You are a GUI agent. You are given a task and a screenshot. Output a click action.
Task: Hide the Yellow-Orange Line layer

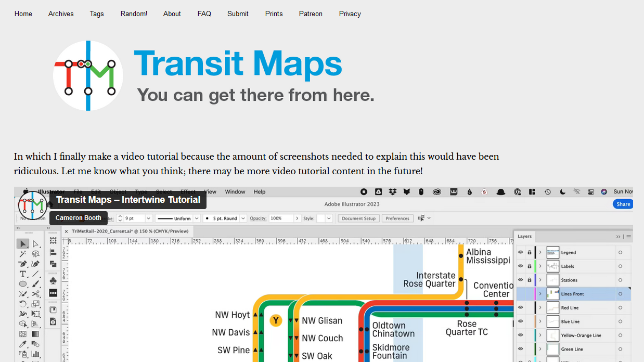tap(520, 335)
